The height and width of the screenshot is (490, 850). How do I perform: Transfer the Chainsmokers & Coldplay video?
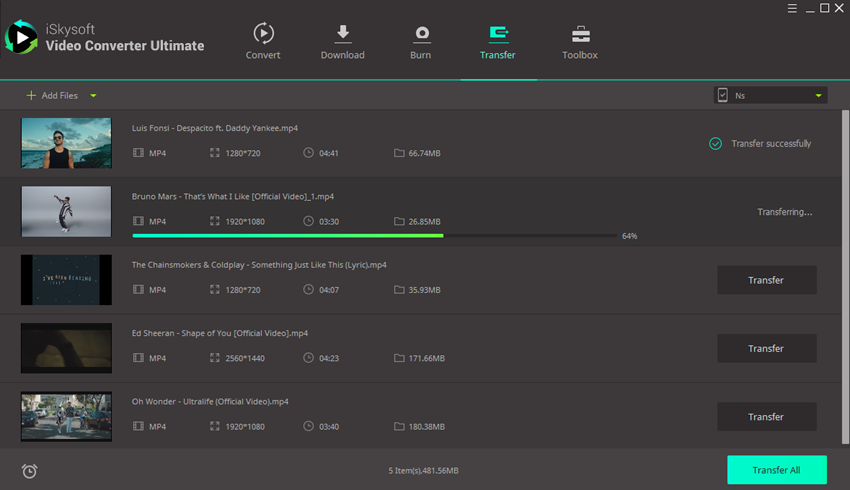(x=766, y=280)
